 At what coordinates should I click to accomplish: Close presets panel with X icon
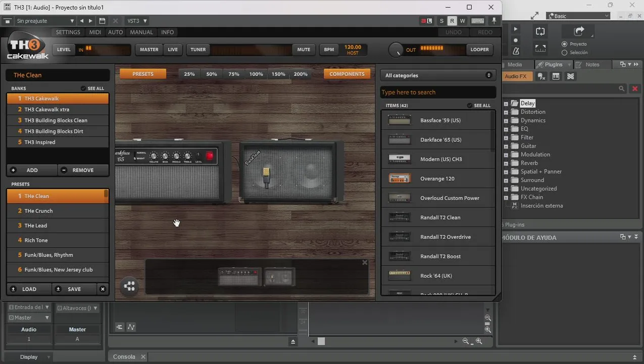coord(103,289)
